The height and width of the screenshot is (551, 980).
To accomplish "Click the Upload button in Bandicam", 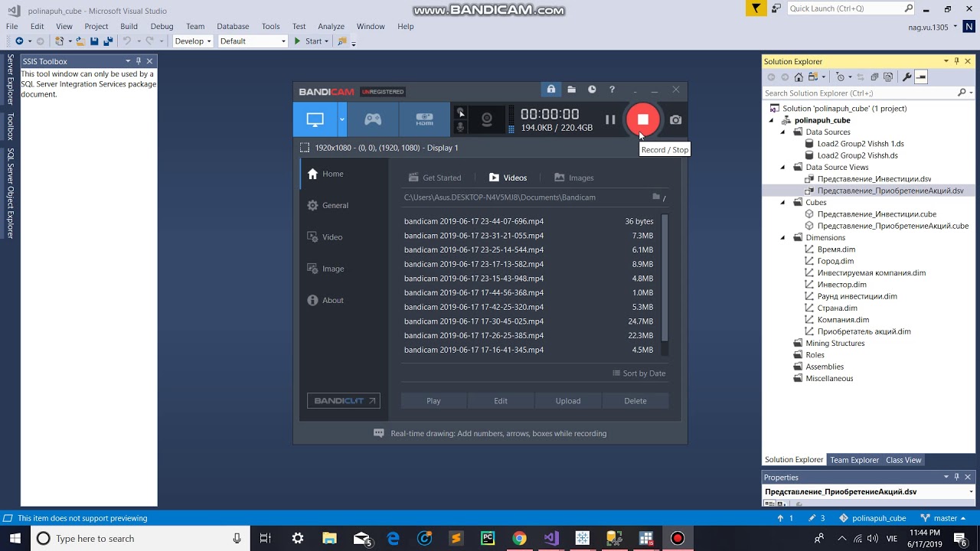I will click(568, 401).
